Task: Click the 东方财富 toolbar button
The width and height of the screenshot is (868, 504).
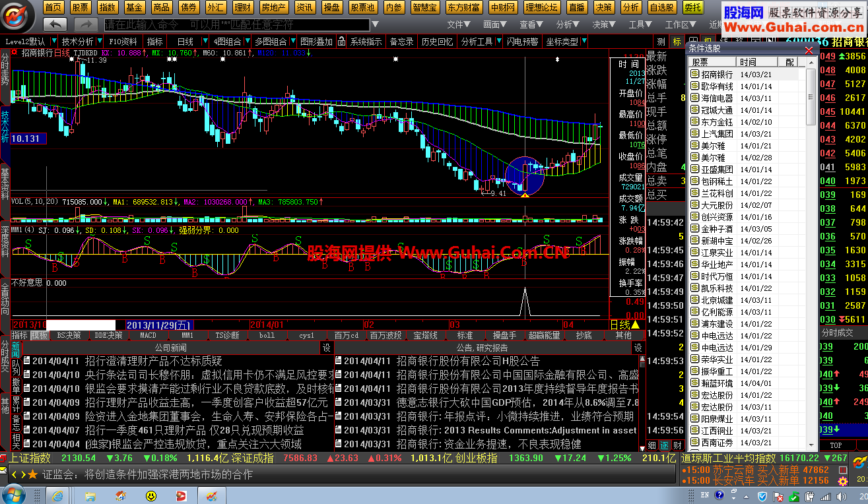Action: [x=463, y=8]
